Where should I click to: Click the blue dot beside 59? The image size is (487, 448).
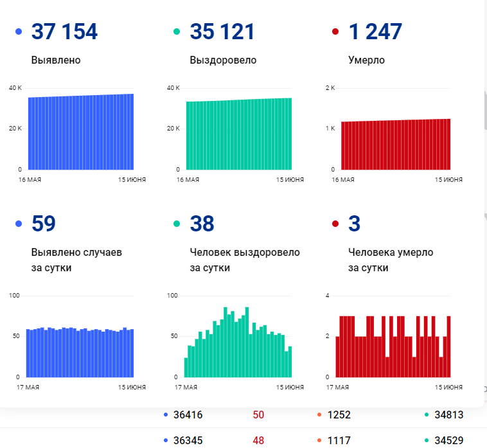[19, 224]
